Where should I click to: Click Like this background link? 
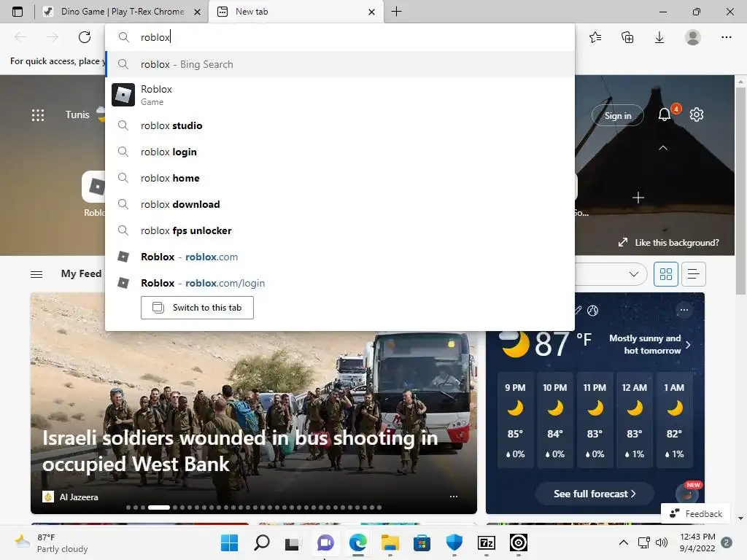click(669, 243)
